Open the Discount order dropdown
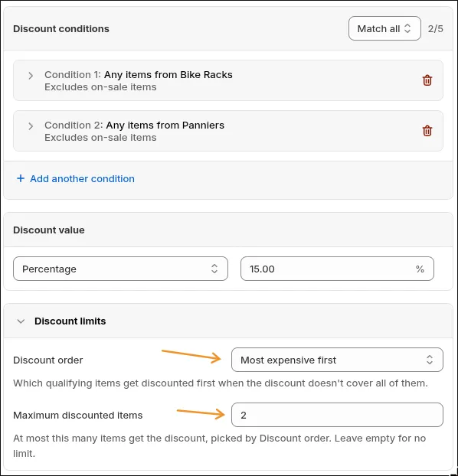458x476 pixels. (x=337, y=360)
